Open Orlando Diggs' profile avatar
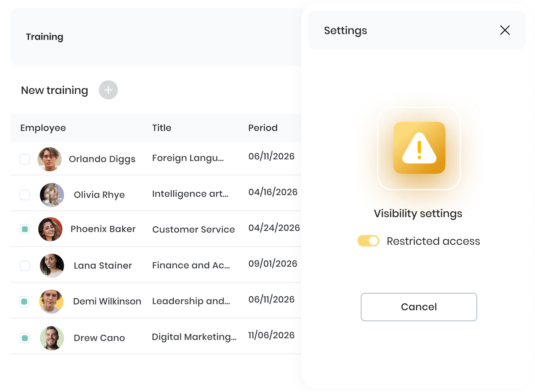 (50, 159)
